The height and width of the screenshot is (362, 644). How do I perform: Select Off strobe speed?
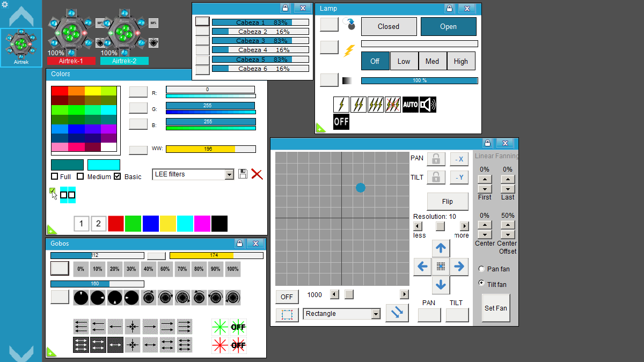(x=375, y=61)
